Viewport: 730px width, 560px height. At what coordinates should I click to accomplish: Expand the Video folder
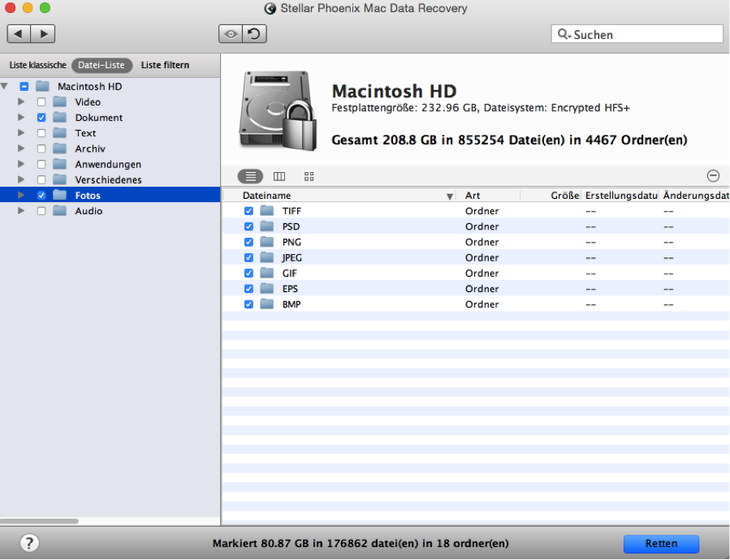pos(21,101)
